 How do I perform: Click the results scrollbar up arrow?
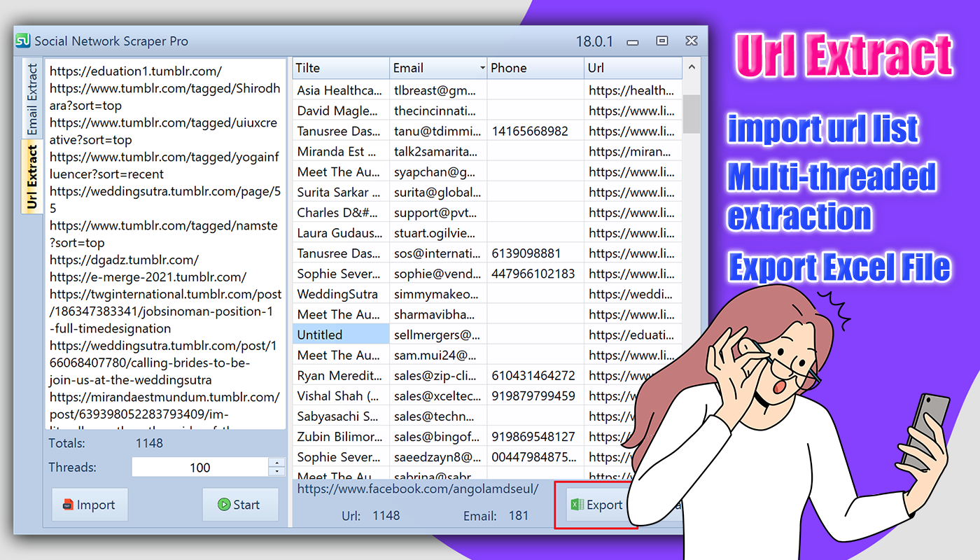[x=692, y=68]
